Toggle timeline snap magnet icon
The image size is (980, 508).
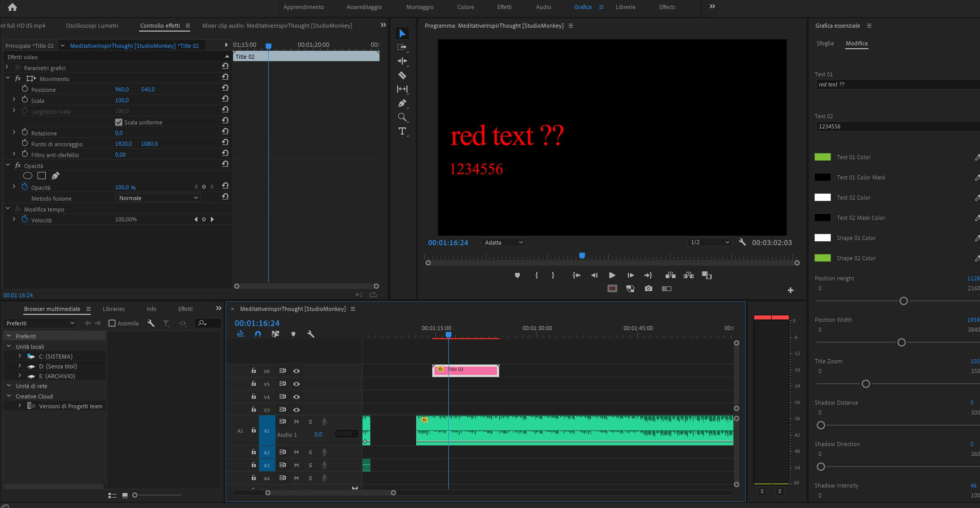click(x=258, y=334)
